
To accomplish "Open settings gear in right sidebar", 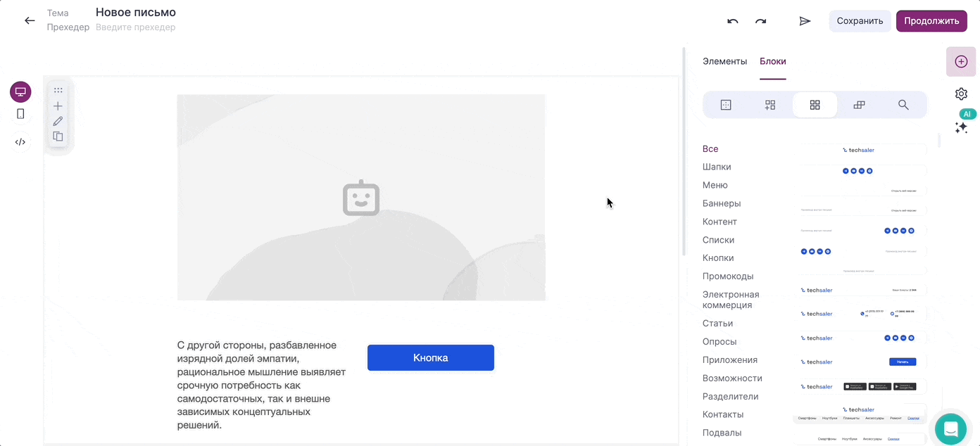I will 961,94.
